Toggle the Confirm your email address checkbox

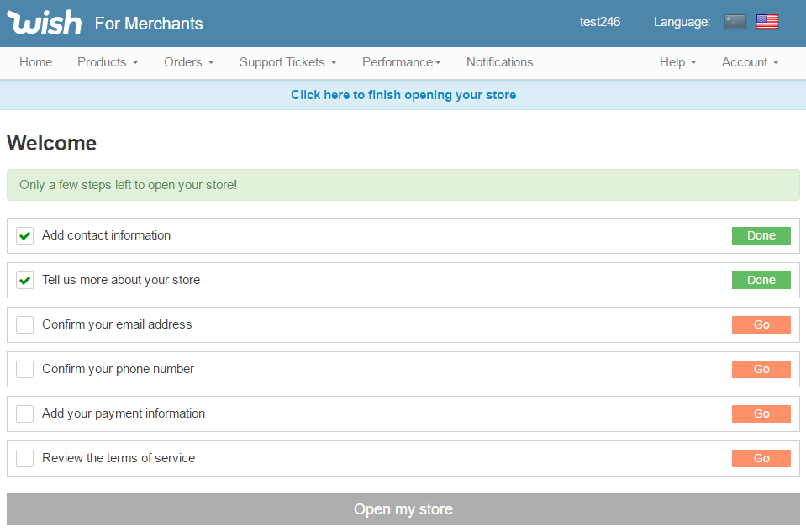coord(25,325)
